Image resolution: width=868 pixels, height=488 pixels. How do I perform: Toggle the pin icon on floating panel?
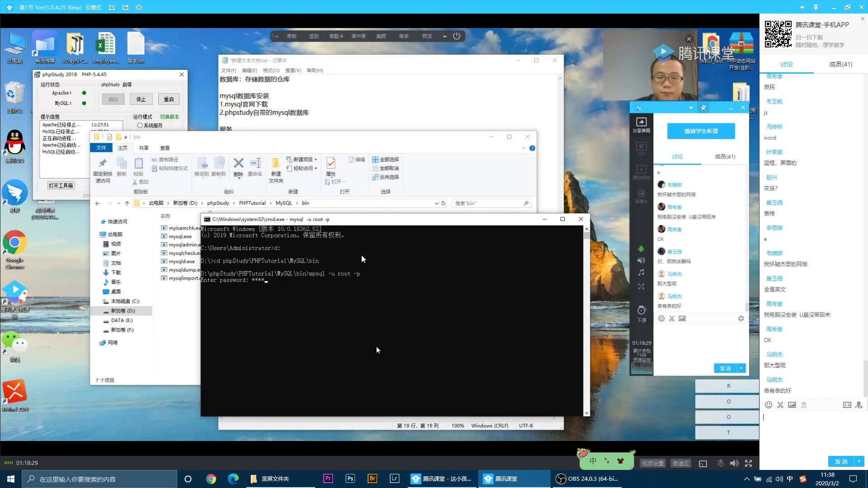click(703, 108)
